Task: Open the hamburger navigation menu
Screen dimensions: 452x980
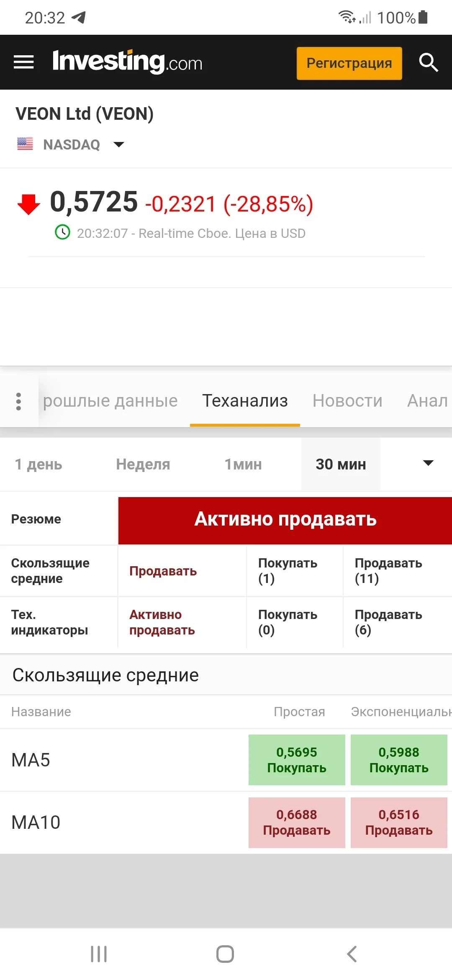Action: coord(24,62)
